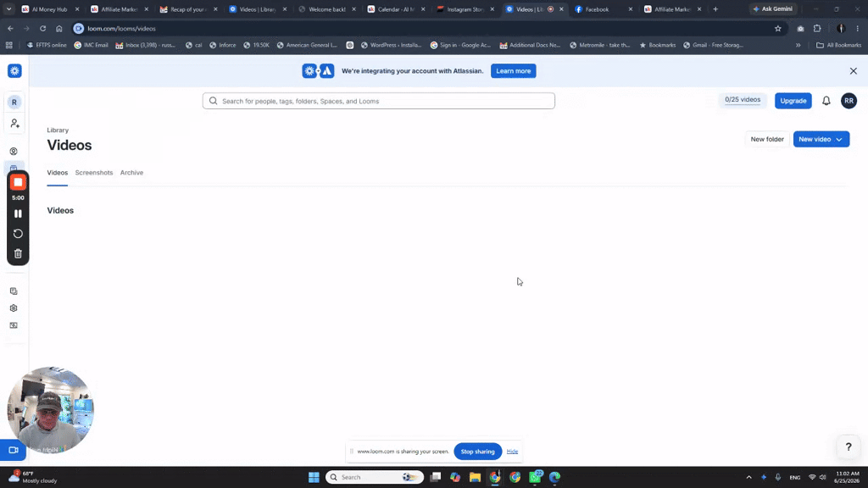The height and width of the screenshot is (488, 868).
Task: Open the Windows Start menu
Action: pos(314,477)
